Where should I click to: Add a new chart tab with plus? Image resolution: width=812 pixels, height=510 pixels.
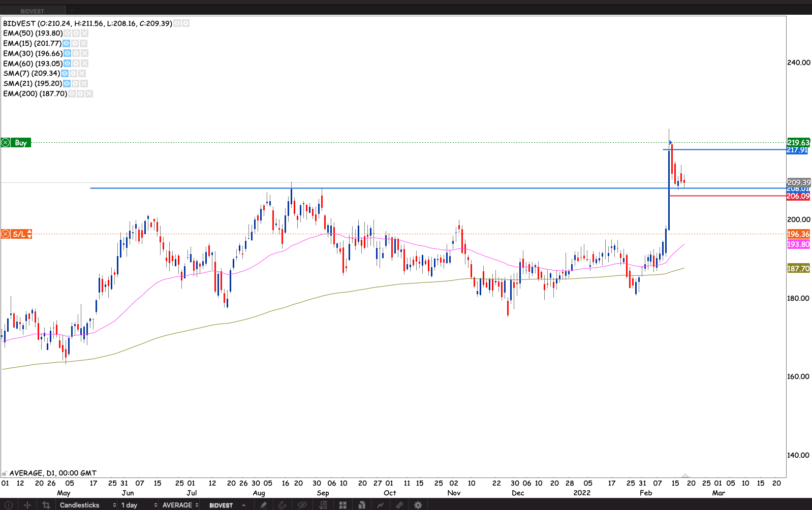(x=72, y=11)
